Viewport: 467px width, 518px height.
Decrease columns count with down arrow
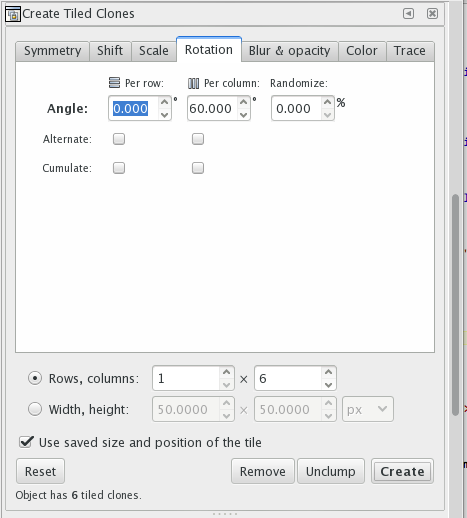328,385
